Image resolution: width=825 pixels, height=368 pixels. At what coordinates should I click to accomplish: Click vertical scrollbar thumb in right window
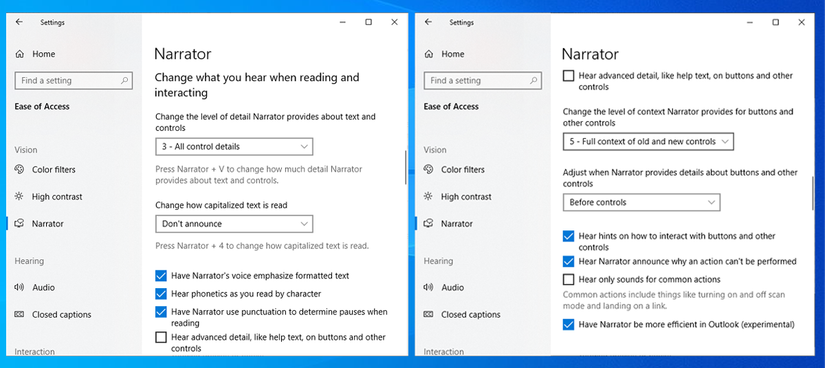pos(812,194)
